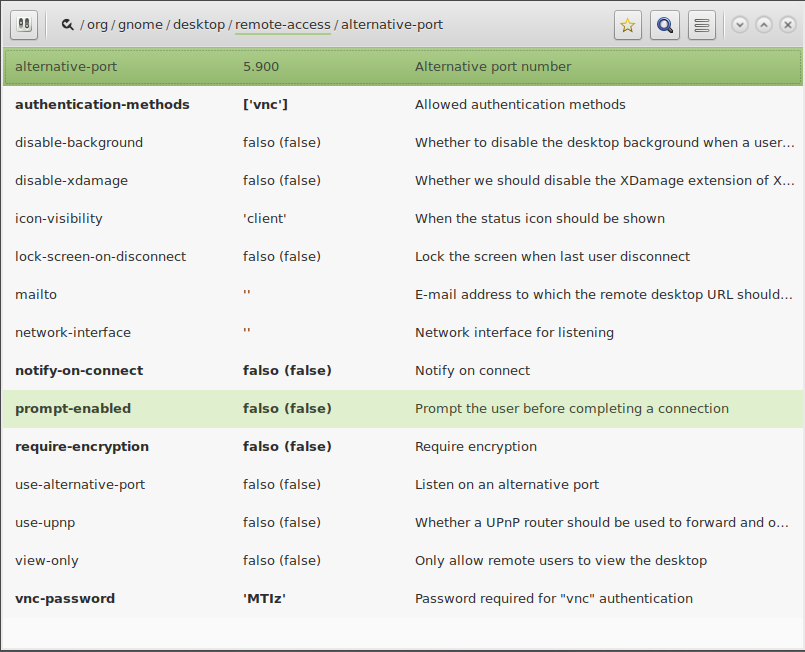Viewport: 805px width, 652px height.
Task: Open the search magnifier button
Action: pos(665,25)
